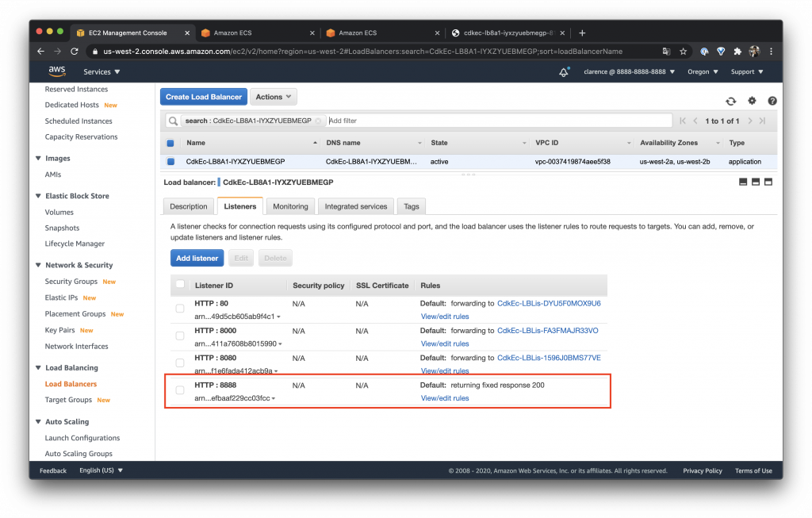Open a new browser tab
The height and width of the screenshot is (518, 812).
click(582, 33)
